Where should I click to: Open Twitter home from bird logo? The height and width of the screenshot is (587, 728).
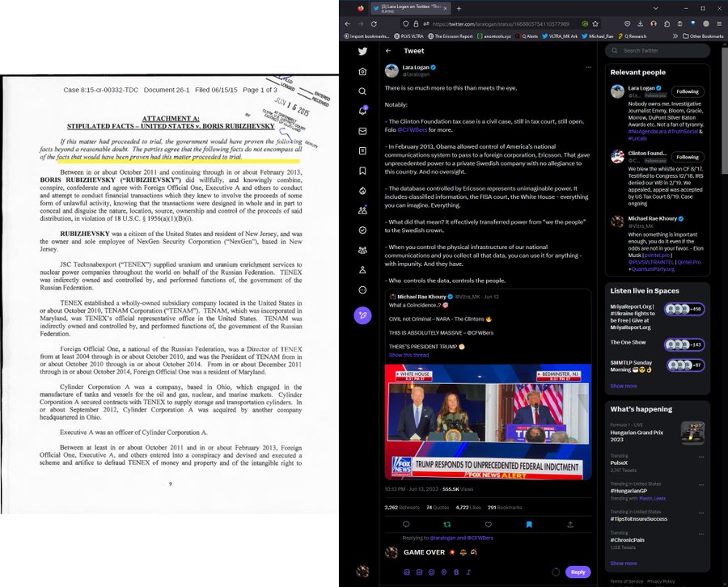[x=362, y=51]
